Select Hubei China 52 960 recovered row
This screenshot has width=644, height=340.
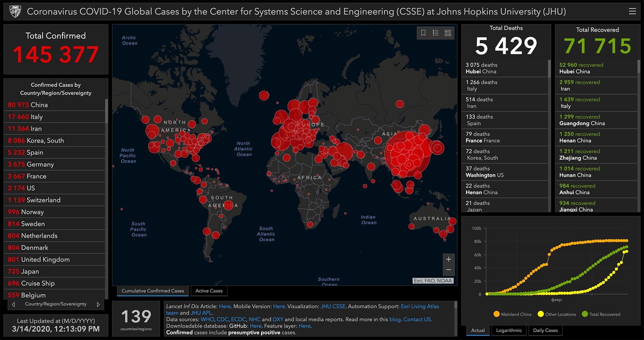pyautogui.click(x=596, y=68)
